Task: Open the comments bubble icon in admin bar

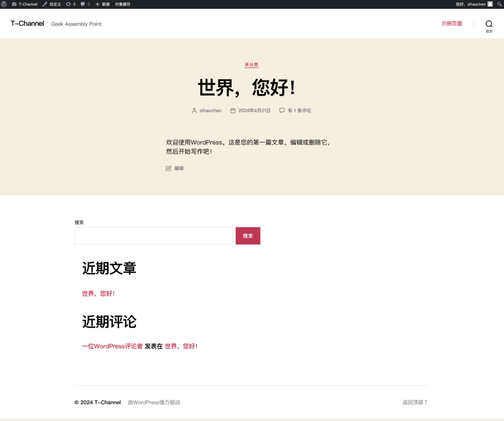Action: click(85, 4)
